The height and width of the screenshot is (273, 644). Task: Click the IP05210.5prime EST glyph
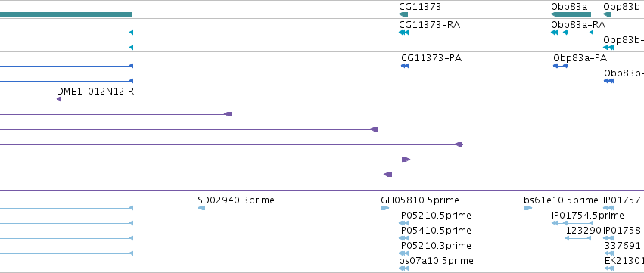tap(404, 223)
